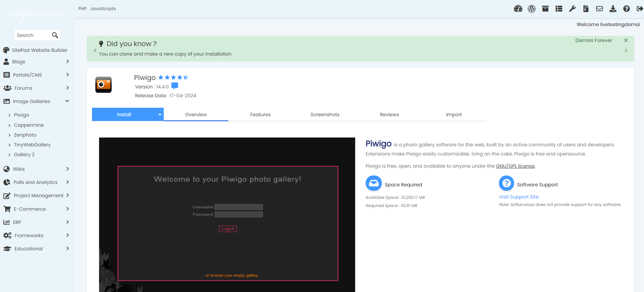The width and height of the screenshot is (644, 292).
Task: Click the Wikis globe icon
Action: (x=6, y=169)
